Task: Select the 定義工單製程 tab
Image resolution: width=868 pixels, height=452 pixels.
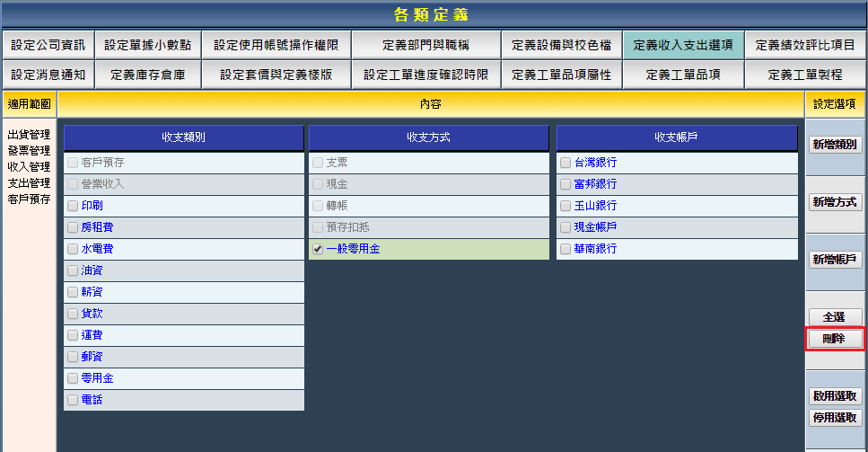Action: click(x=805, y=75)
